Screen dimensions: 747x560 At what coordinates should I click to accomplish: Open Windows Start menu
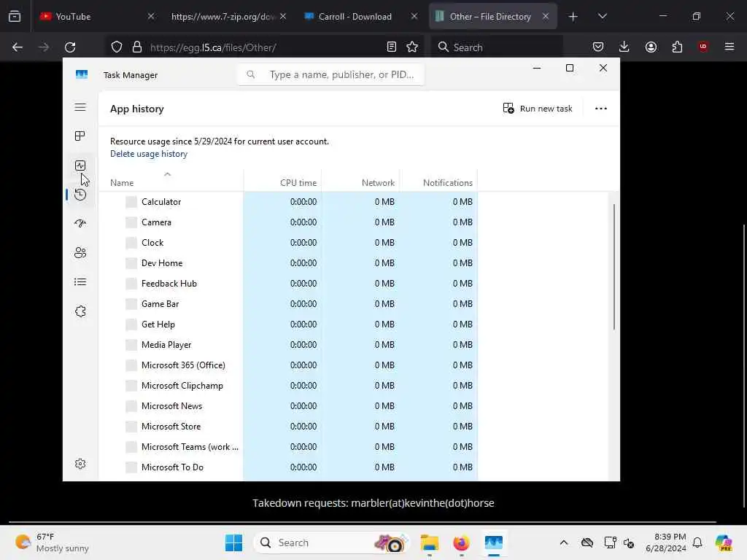tap(233, 542)
